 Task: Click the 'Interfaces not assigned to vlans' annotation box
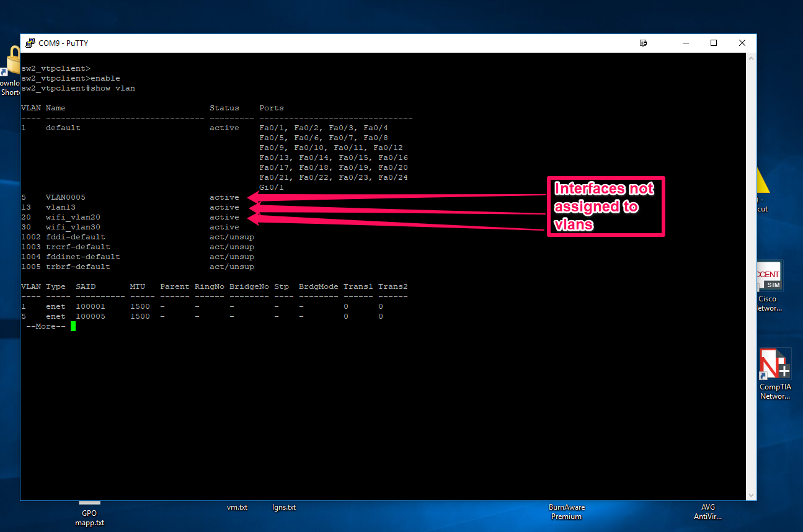606,206
